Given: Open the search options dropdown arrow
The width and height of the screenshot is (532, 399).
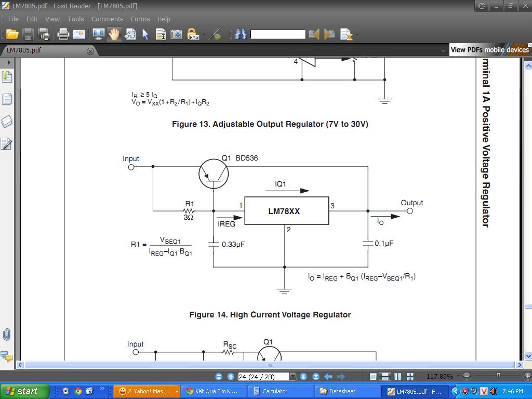Looking at the screenshot, I should [x=357, y=35].
